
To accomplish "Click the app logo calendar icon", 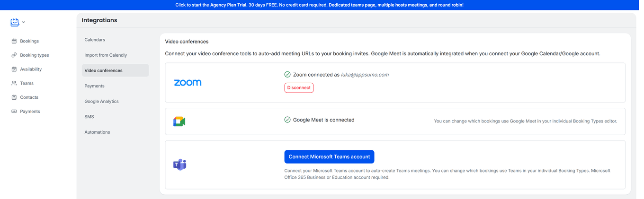I will pyautogui.click(x=15, y=22).
